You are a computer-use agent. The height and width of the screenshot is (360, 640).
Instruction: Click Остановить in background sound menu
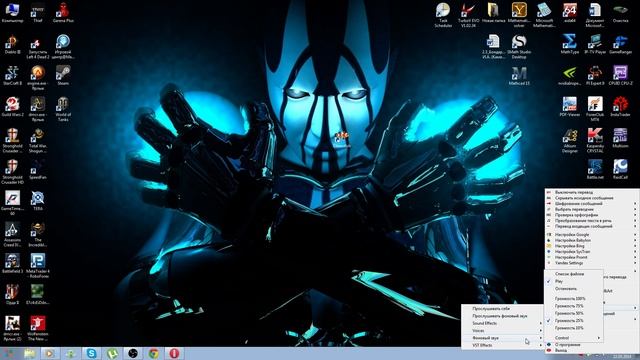tap(573, 289)
